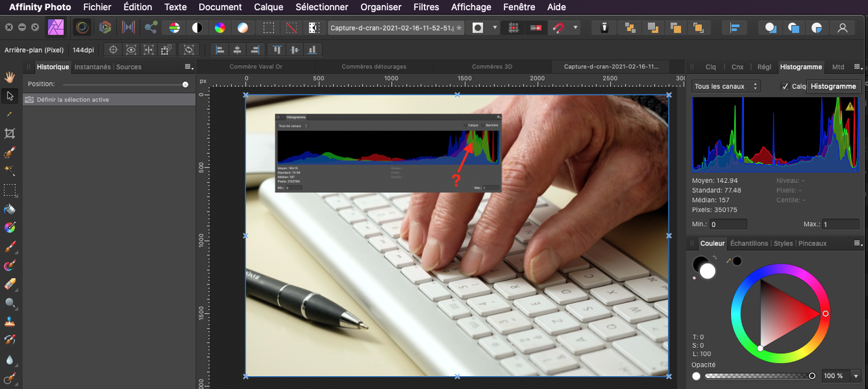Click the histogram clipping warning triangle
Image resolution: width=868 pixels, height=389 pixels.
point(850,106)
